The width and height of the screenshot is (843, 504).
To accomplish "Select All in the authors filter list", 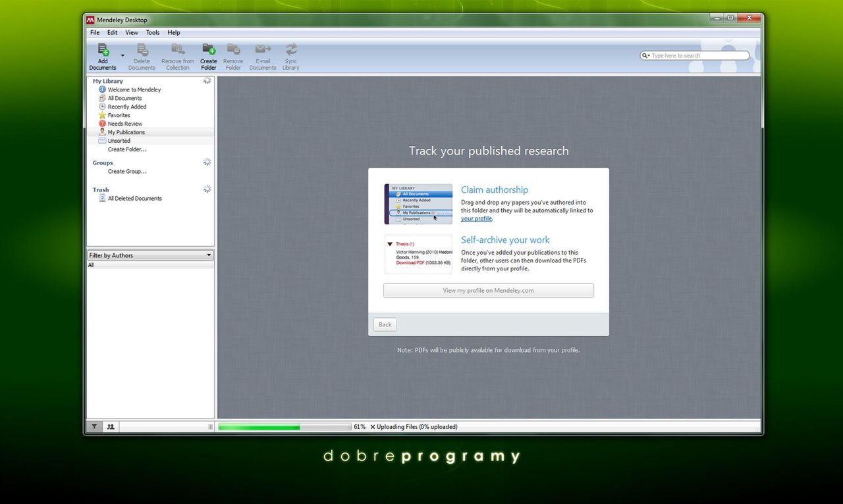I will (150, 265).
